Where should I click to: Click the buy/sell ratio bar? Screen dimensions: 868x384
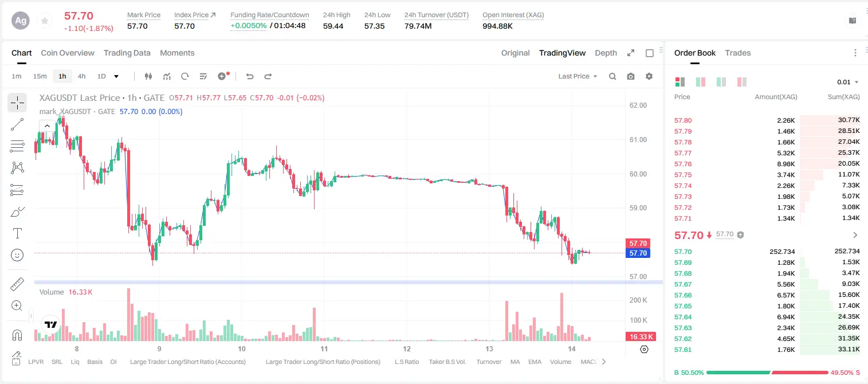tap(767, 373)
